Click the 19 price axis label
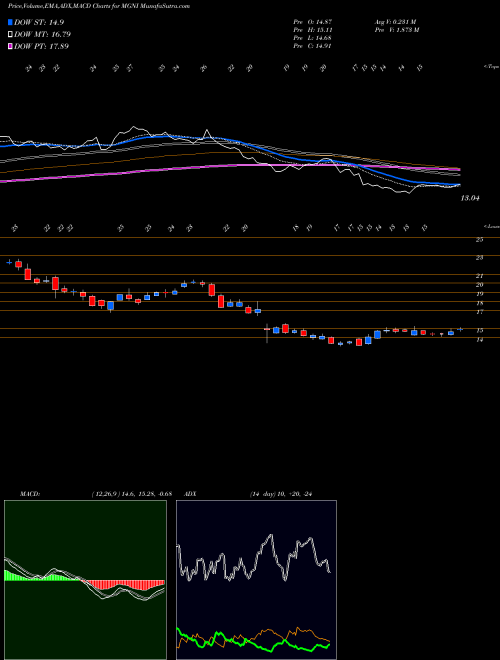This screenshot has height=660, width=500. pos(479,294)
